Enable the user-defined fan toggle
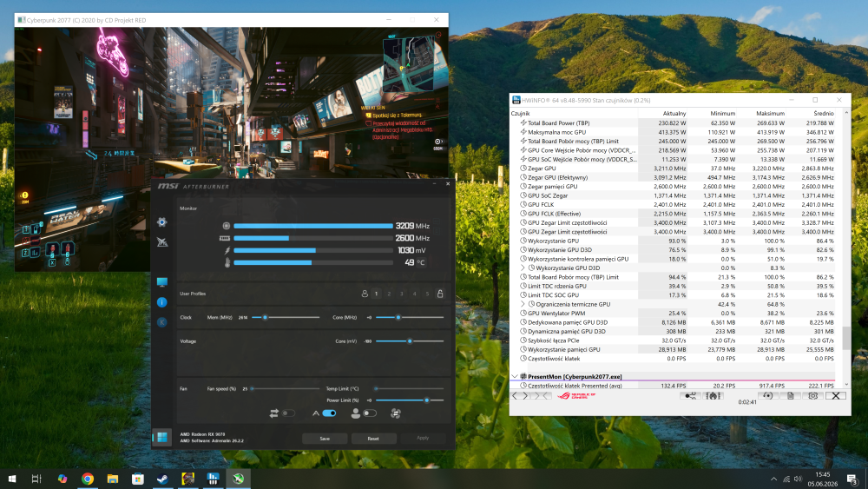 [370, 413]
